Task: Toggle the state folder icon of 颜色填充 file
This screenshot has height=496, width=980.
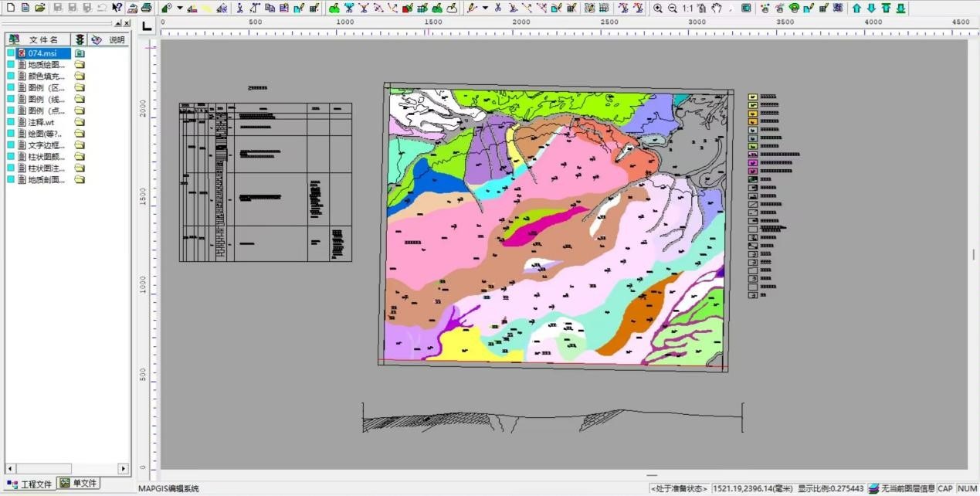Action: click(79, 76)
